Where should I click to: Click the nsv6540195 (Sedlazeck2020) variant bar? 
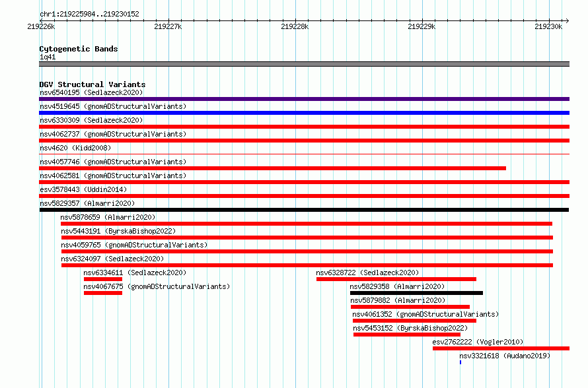click(304, 99)
